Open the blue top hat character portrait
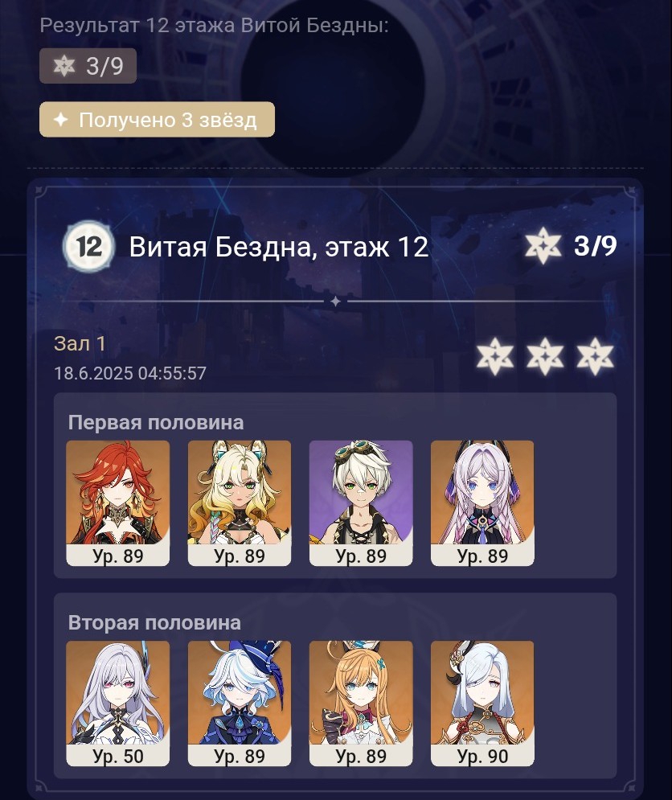 pos(240,704)
